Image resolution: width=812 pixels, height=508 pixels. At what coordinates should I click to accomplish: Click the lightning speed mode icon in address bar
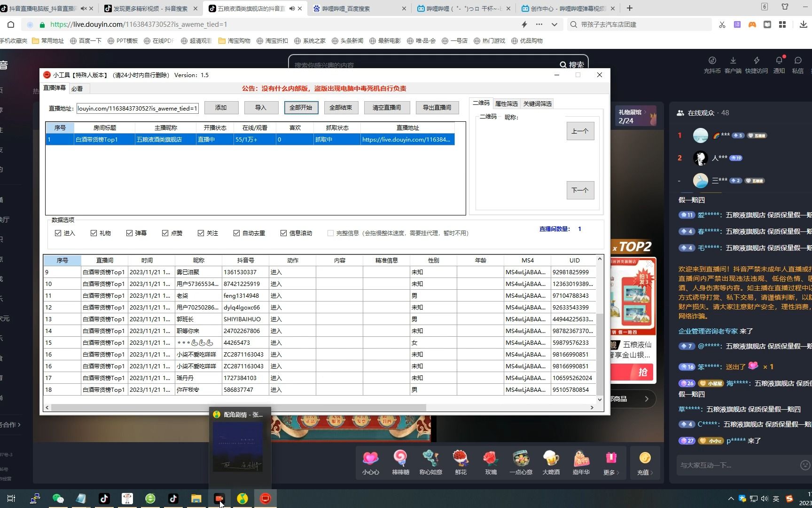(x=524, y=24)
